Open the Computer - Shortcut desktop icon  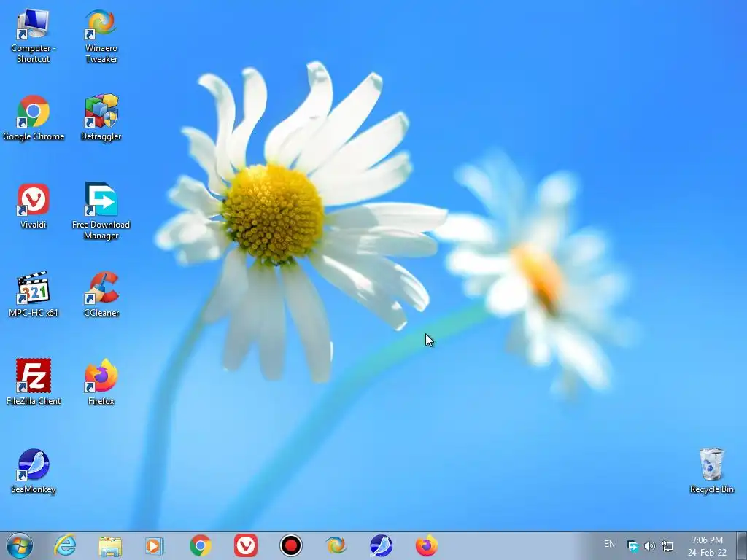click(33, 36)
